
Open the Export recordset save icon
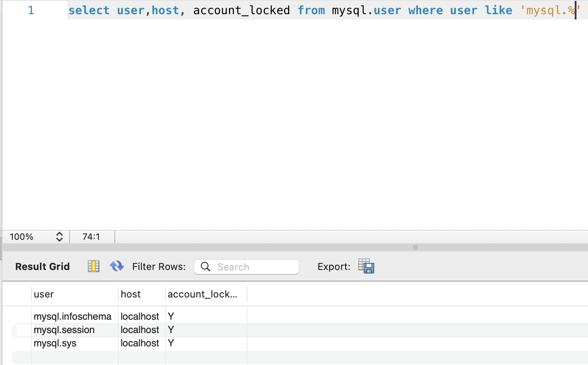[x=365, y=266]
